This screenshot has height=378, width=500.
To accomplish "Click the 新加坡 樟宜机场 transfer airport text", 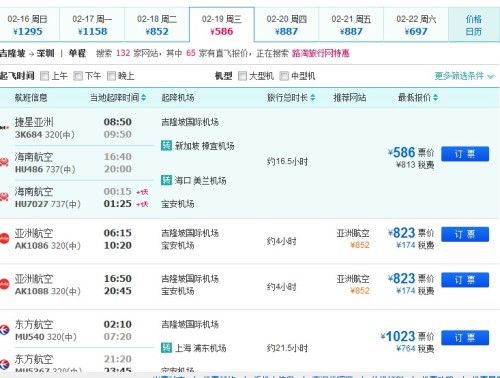I will (205, 146).
